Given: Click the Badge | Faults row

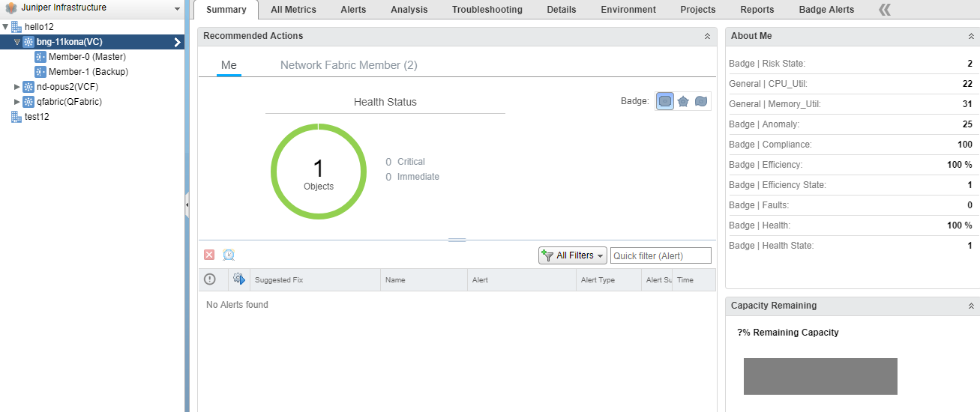Looking at the screenshot, I should click(x=850, y=205).
